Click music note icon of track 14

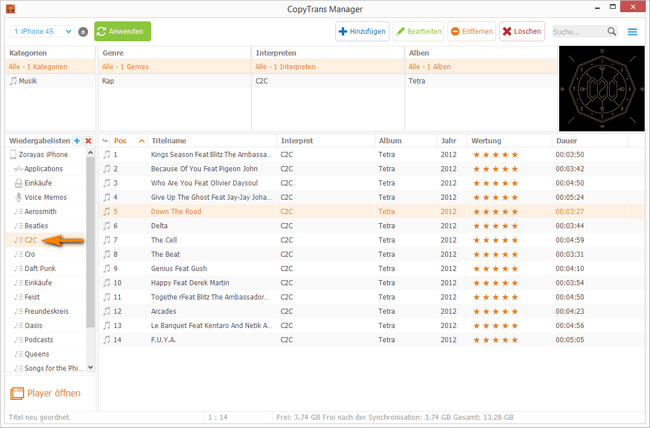click(107, 340)
